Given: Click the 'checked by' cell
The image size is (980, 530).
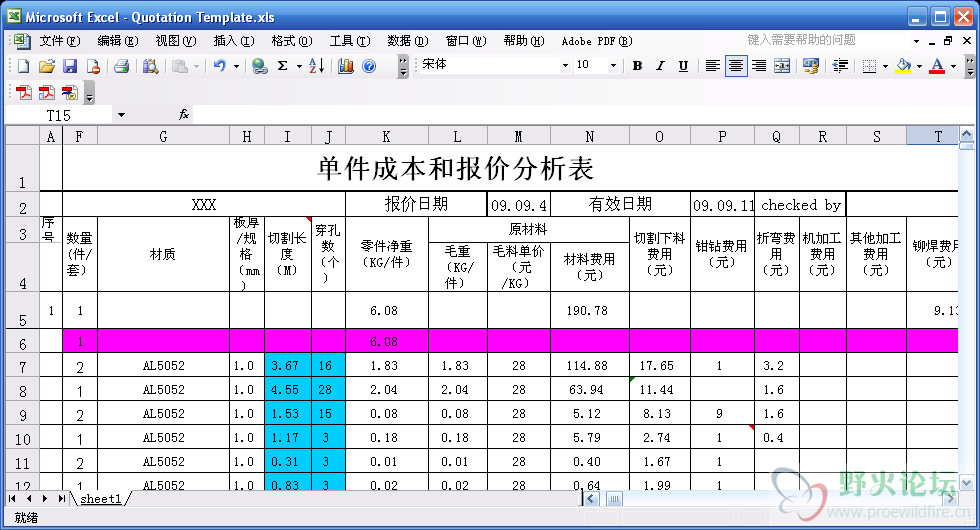Looking at the screenshot, I should 800,205.
